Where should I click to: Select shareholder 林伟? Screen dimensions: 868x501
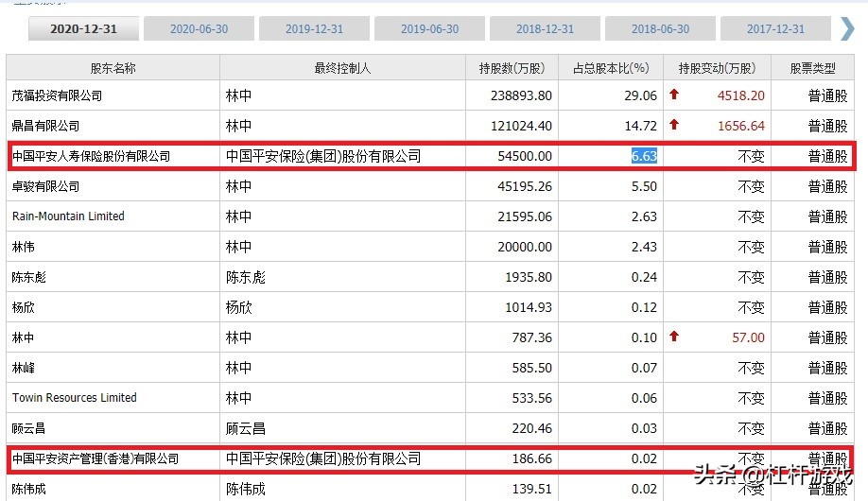coord(23,247)
